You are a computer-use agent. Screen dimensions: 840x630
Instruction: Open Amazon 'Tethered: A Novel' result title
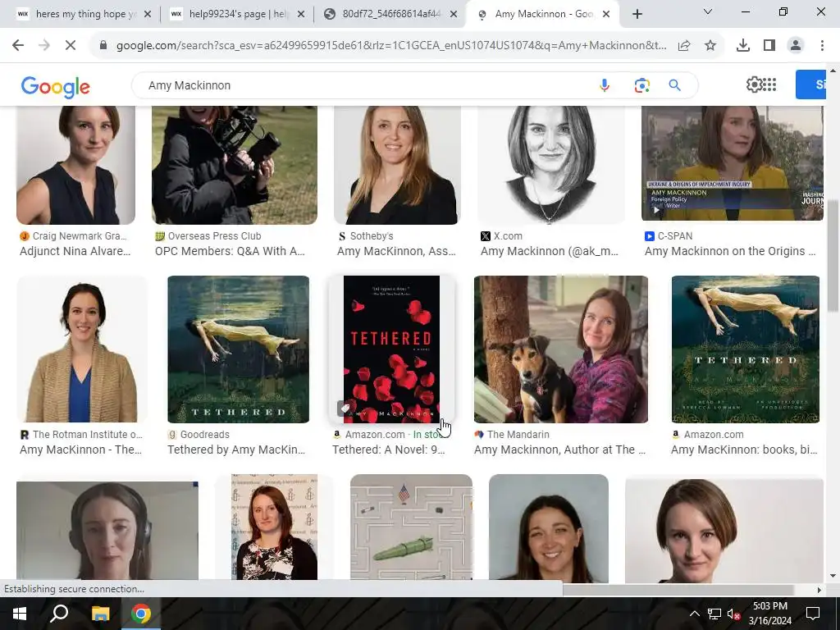[388, 450]
